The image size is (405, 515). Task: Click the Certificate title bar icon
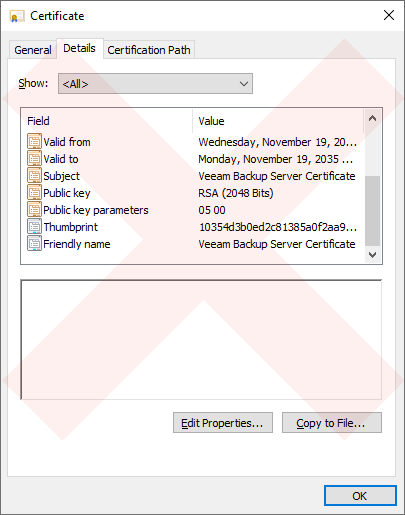coord(17,16)
